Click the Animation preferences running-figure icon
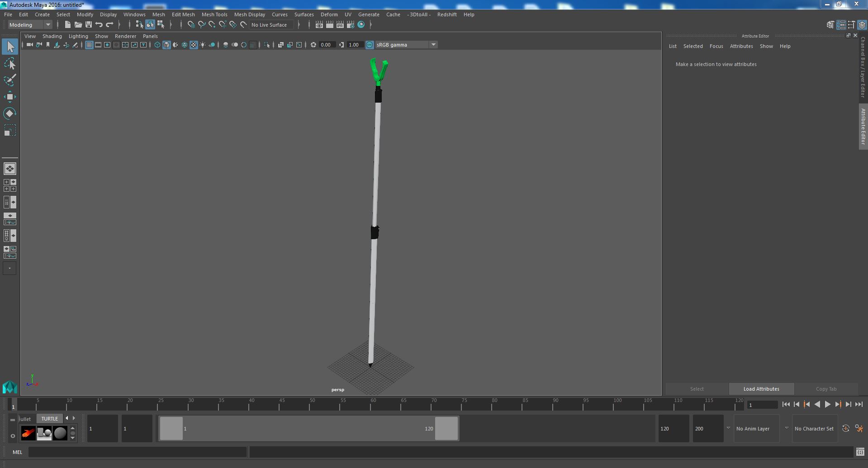 coord(859,428)
